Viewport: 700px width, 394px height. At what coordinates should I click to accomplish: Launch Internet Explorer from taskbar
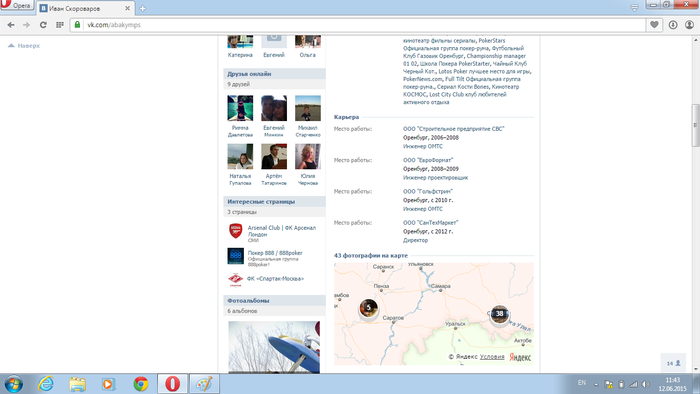pos(46,384)
